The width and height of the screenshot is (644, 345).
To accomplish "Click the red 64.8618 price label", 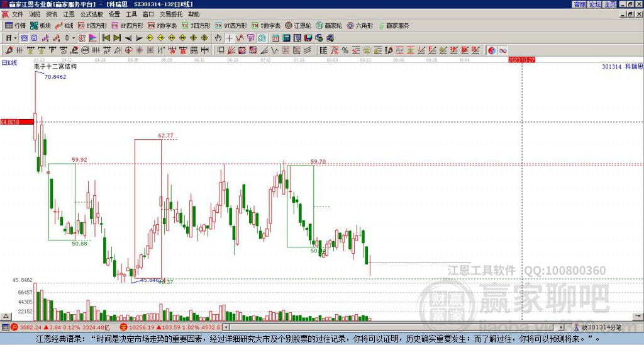I will point(17,122).
